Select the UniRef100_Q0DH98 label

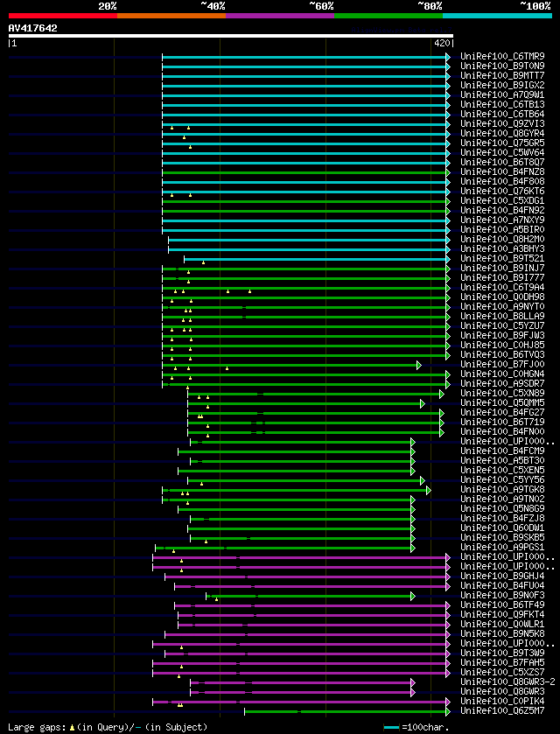(x=502, y=297)
